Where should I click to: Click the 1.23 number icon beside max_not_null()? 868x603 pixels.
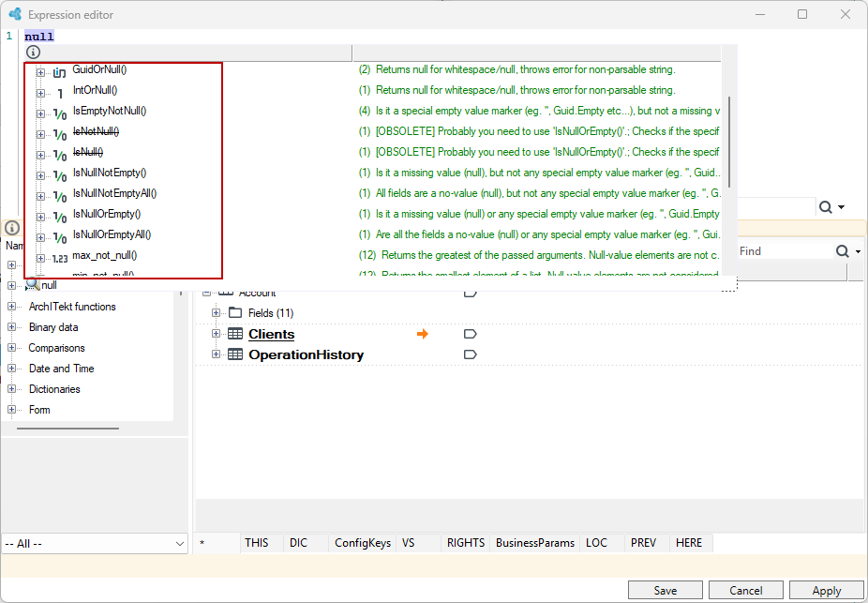(x=60, y=258)
